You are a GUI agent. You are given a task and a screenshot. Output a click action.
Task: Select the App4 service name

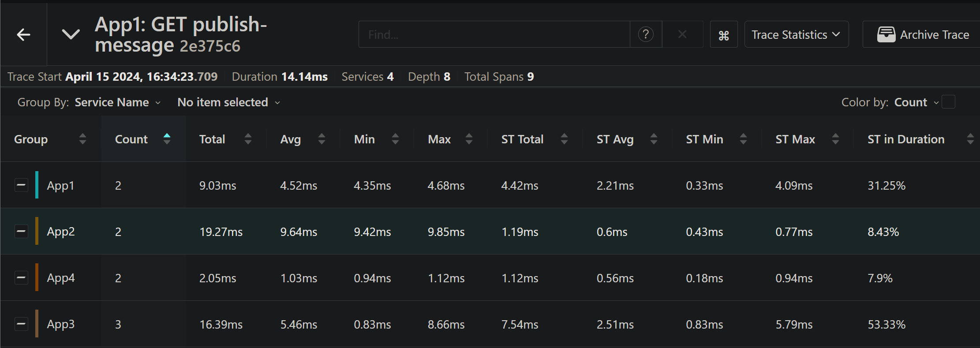[61, 278]
